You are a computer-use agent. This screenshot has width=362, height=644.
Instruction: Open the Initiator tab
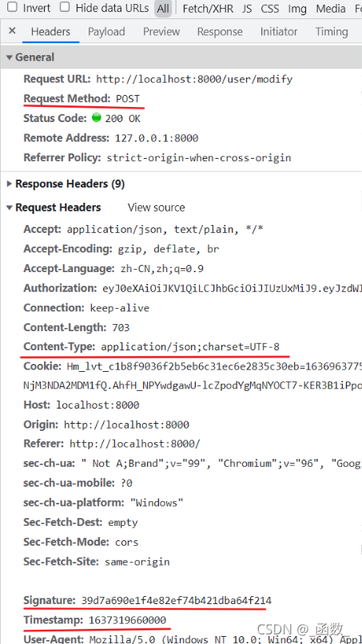tap(279, 32)
